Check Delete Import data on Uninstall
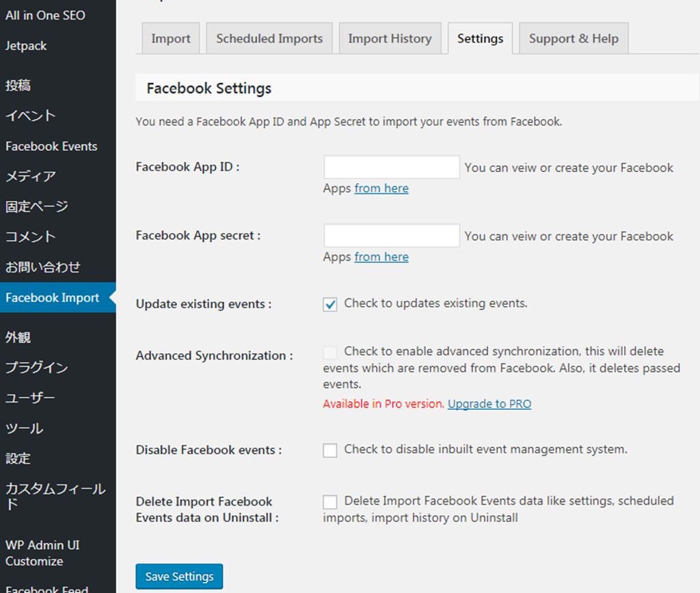Image resolution: width=700 pixels, height=593 pixels. 330,502
